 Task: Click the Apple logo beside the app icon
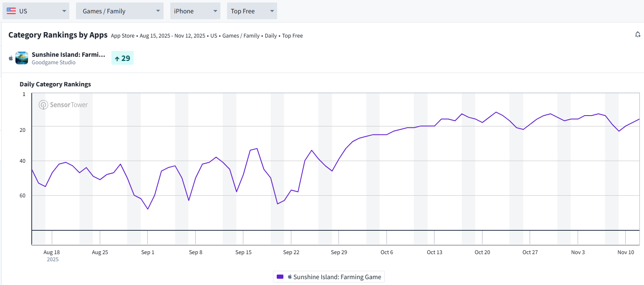pyautogui.click(x=11, y=58)
